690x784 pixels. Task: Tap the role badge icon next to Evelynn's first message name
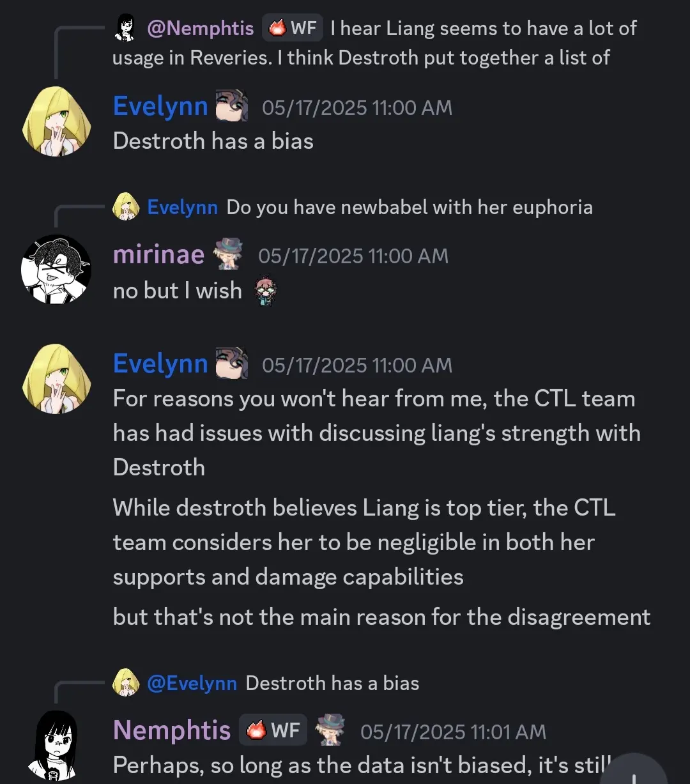pyautogui.click(x=231, y=106)
